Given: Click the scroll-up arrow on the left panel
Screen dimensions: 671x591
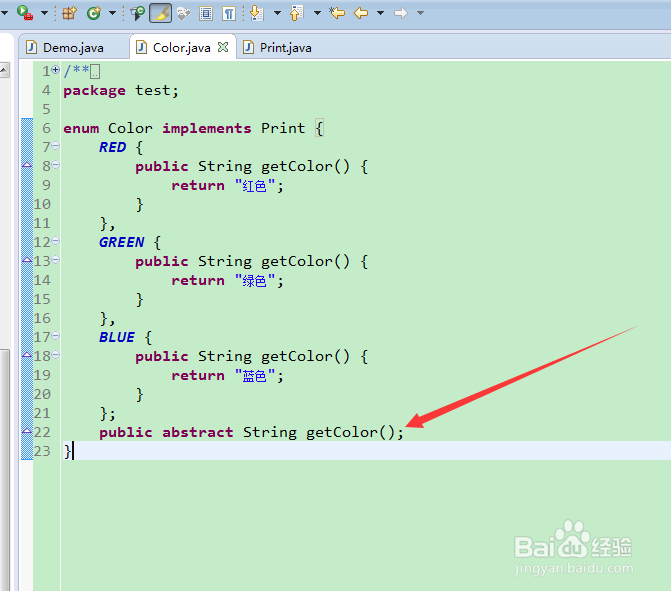Looking at the screenshot, I should pos(4,69).
